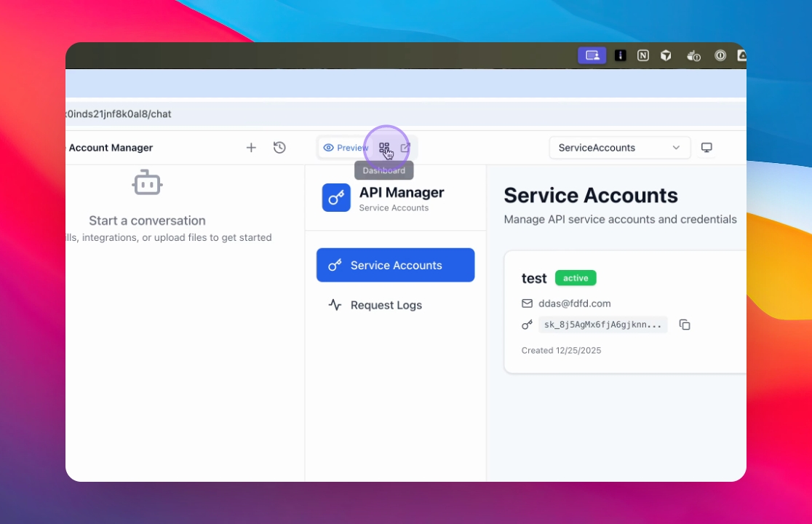Click the cloud status menu bar icon
The width and height of the screenshot is (812, 524).
click(693, 56)
